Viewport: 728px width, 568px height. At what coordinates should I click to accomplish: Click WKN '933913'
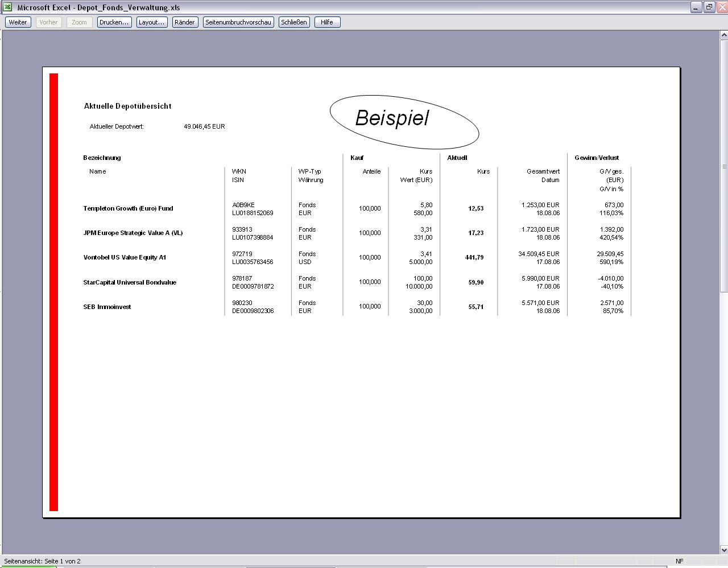(242, 229)
